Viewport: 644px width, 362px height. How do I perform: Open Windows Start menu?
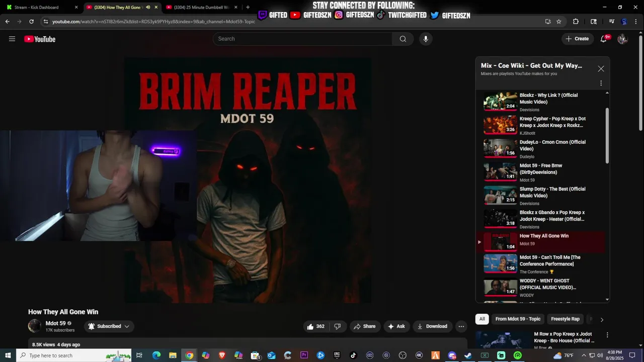[x=8, y=355]
